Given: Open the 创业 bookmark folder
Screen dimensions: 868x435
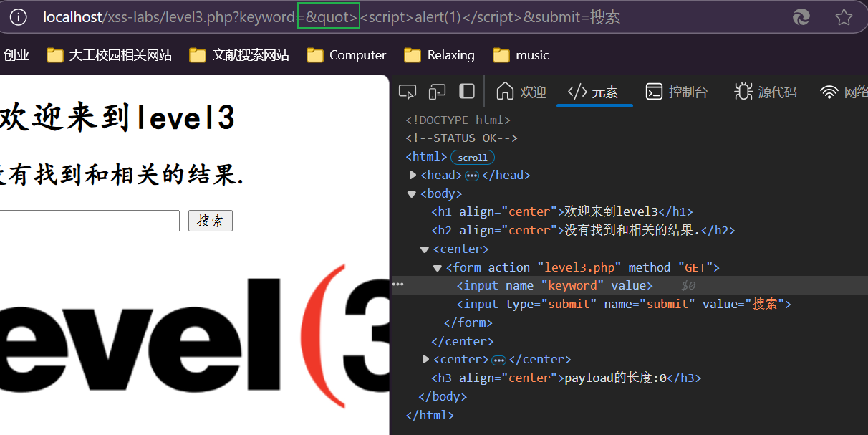Looking at the screenshot, I should 15,55.
